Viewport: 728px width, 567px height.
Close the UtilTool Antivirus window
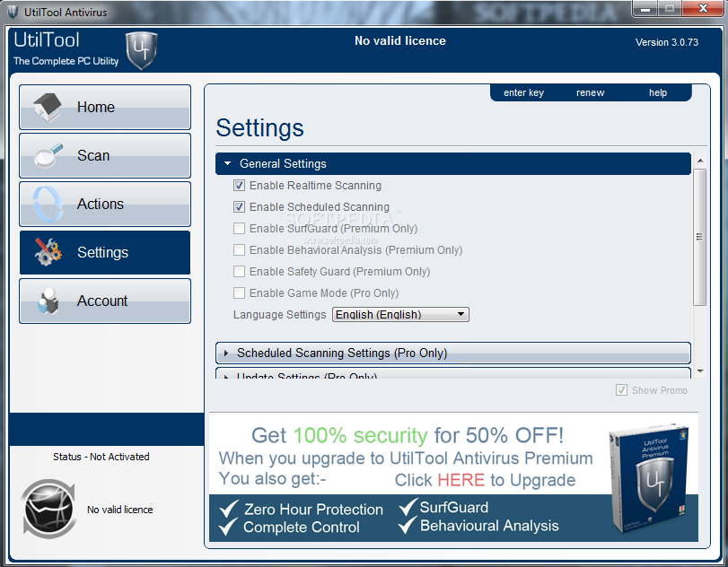(702, 8)
